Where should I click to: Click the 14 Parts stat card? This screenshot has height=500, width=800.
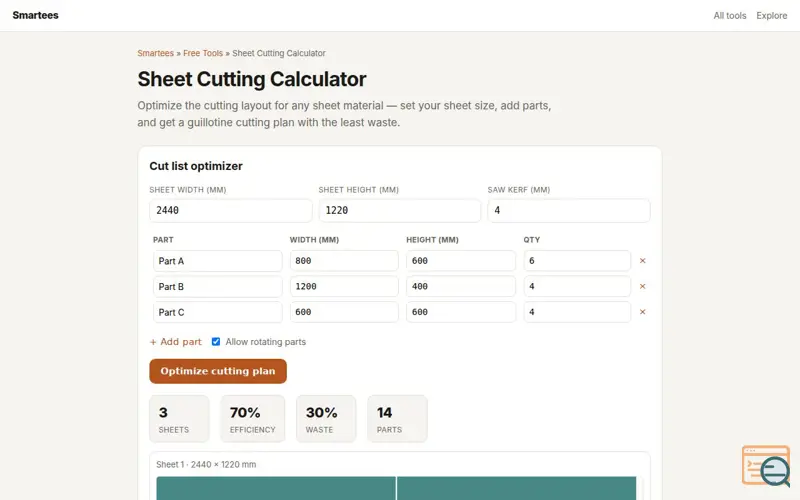pos(397,419)
